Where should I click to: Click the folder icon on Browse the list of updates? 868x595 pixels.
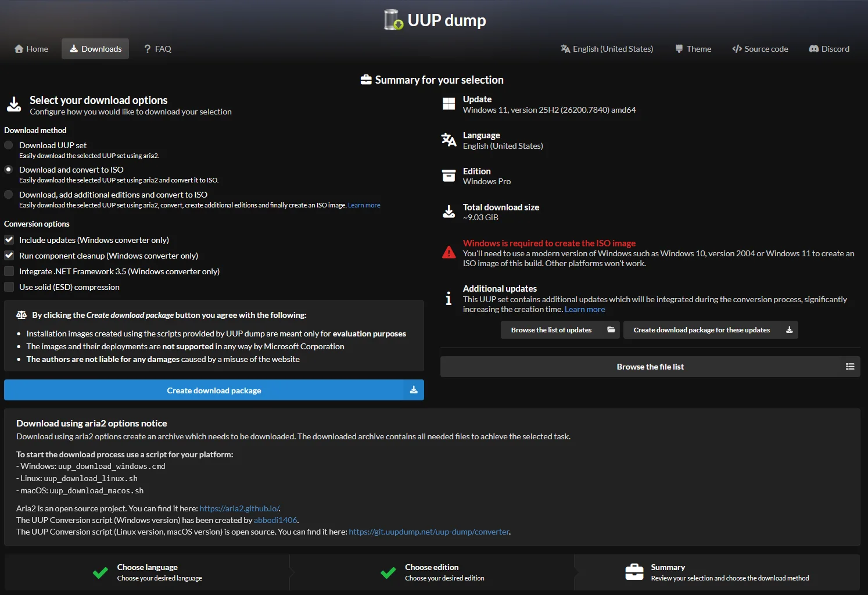coord(611,329)
